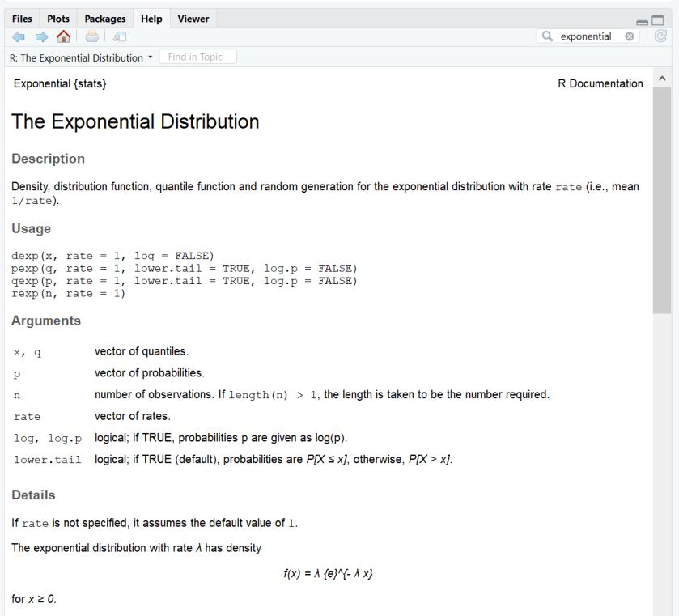Switch to the Plots tab

(57, 18)
